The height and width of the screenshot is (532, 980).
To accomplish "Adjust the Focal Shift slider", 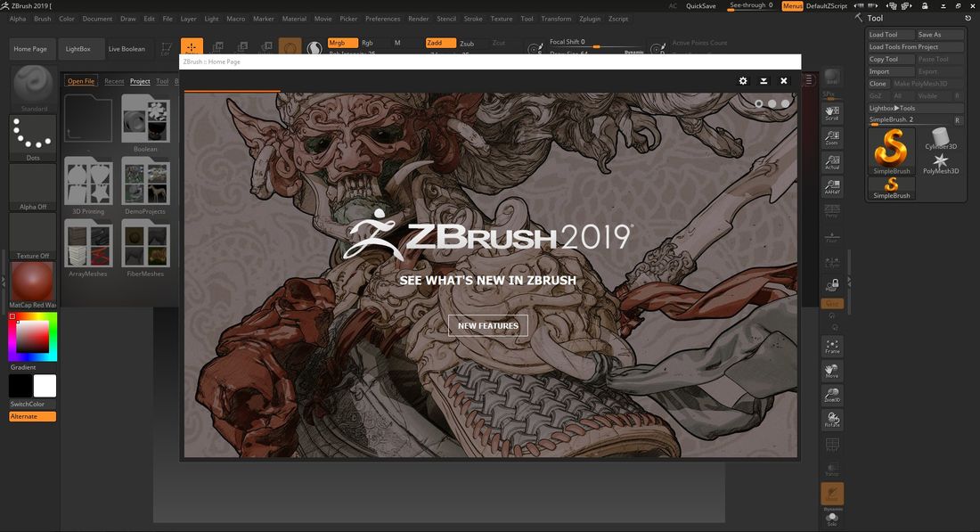I will [595, 47].
